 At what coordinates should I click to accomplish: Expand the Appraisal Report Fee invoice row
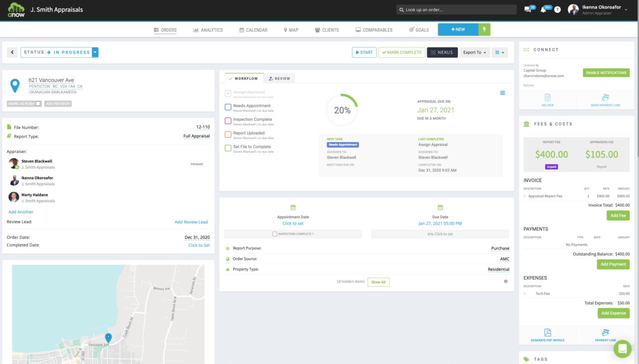525,196
